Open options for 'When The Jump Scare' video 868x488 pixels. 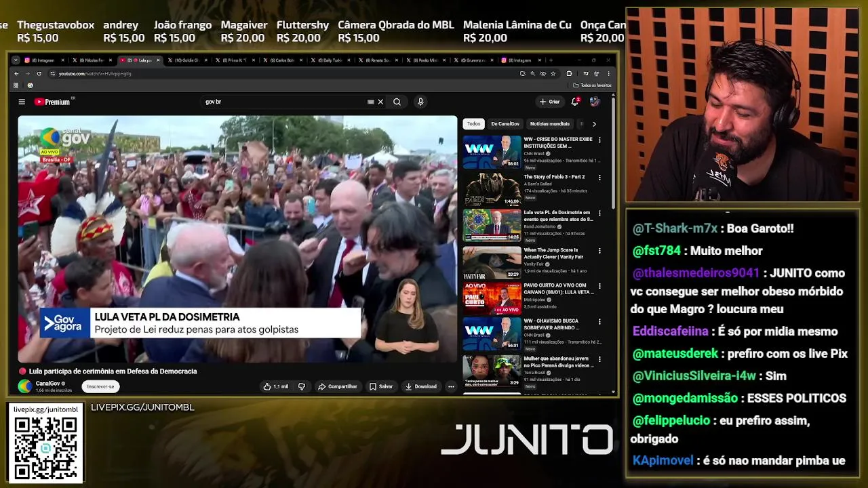coord(599,251)
